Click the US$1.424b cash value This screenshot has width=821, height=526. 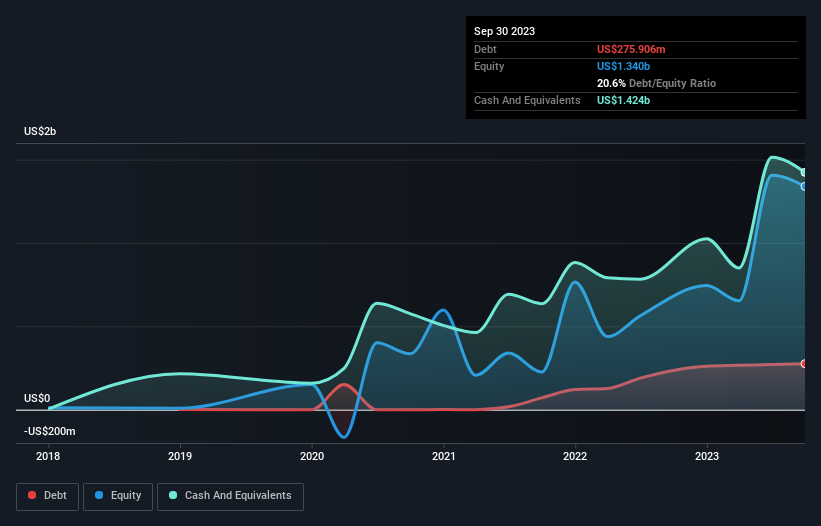tap(623, 100)
